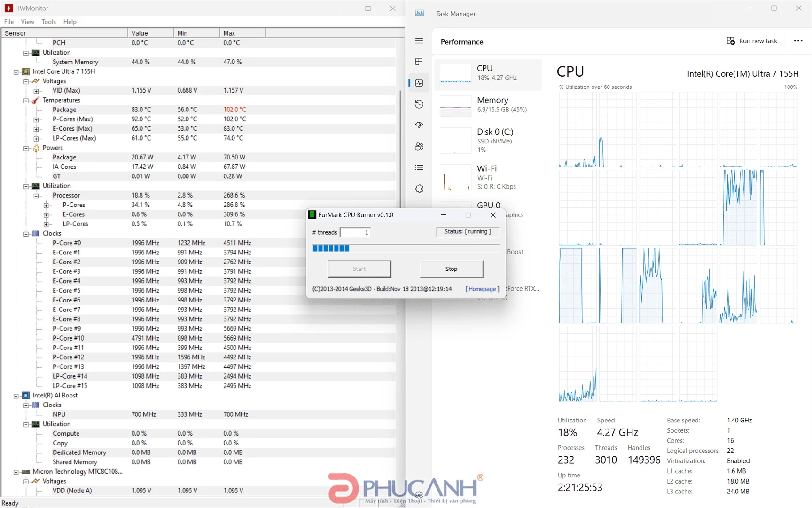Expand the P-Cores utilization entry
The height and width of the screenshot is (508, 812).
tap(46, 206)
